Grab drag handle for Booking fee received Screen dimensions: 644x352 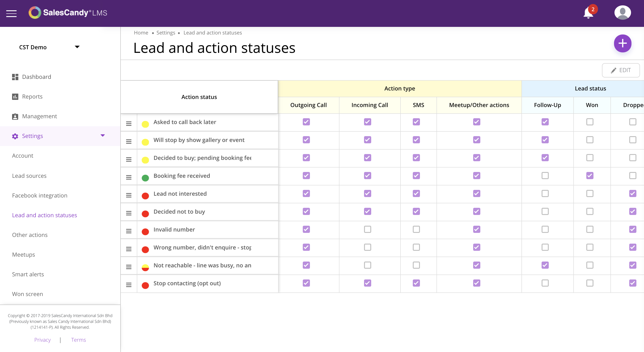[129, 177]
